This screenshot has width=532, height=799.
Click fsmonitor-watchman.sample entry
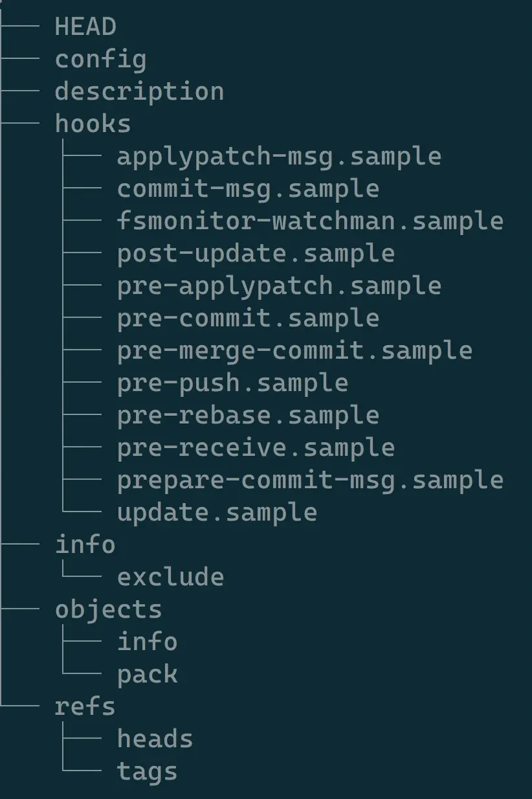(310, 221)
